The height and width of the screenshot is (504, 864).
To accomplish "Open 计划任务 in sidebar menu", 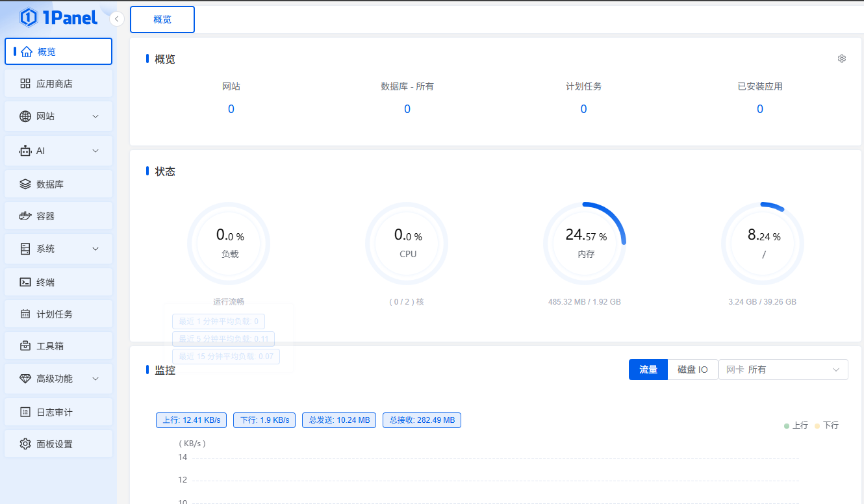I will click(58, 314).
